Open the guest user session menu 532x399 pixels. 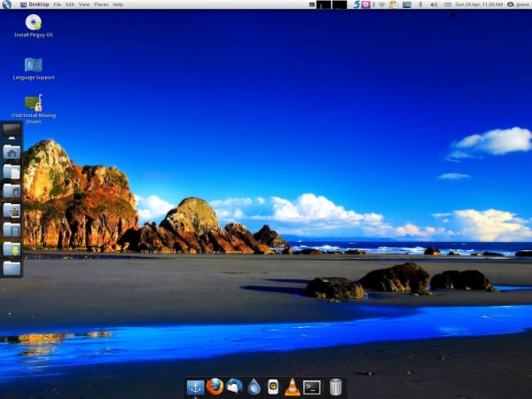[x=516, y=4]
